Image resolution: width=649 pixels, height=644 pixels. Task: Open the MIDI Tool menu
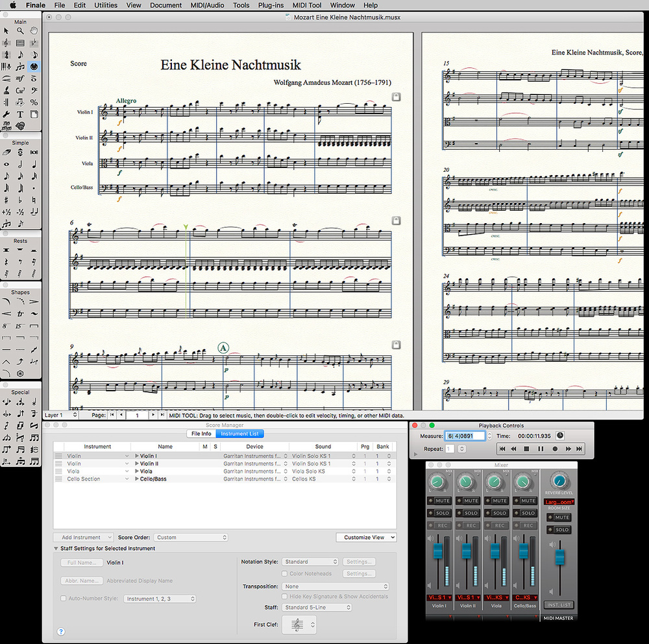pos(307,5)
